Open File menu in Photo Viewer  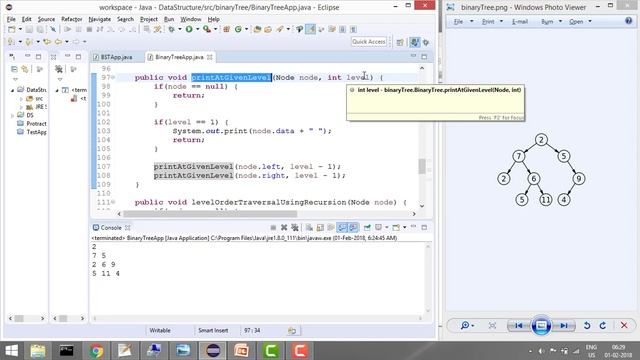pyautogui.click(x=458, y=22)
